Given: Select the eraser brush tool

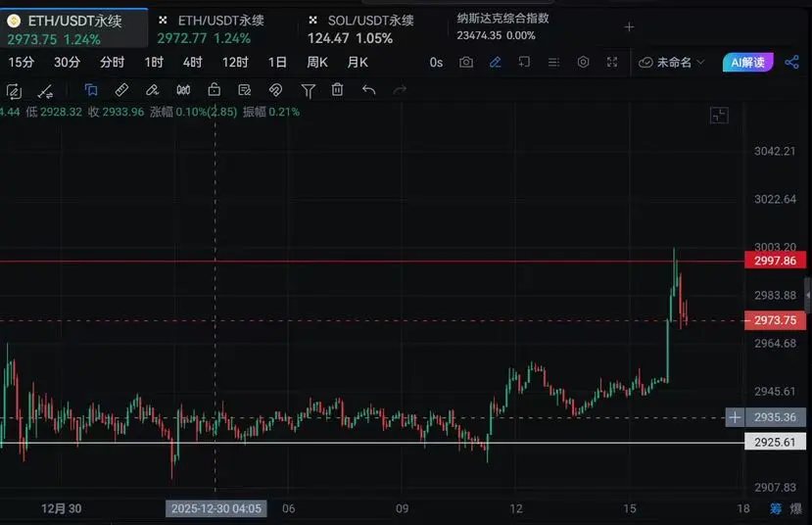Looking at the screenshot, I should pyautogui.click(x=152, y=90).
